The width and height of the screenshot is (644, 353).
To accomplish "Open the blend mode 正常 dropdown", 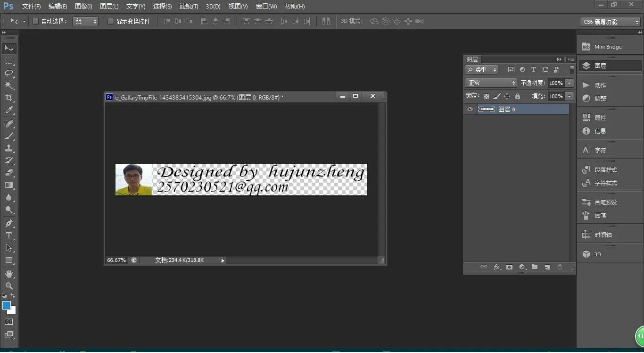I will (491, 83).
